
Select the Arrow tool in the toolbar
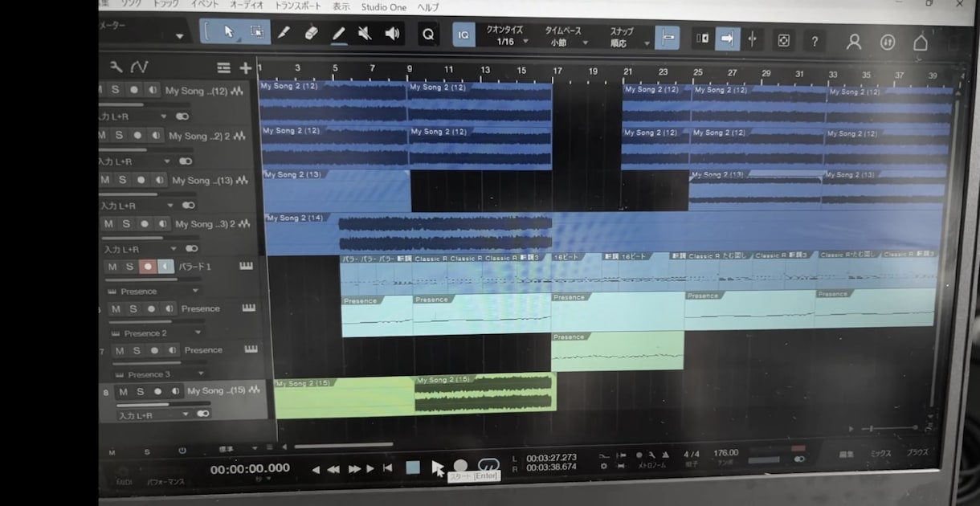coord(229,32)
